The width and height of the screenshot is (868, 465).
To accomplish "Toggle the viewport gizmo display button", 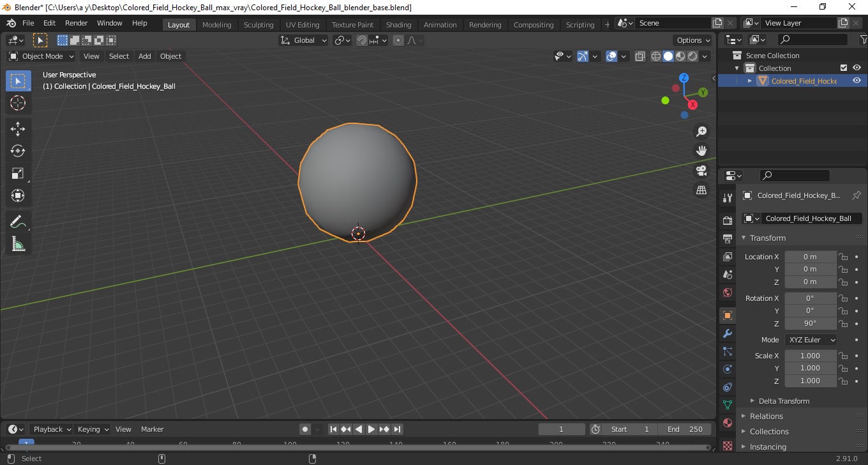I will coord(583,56).
